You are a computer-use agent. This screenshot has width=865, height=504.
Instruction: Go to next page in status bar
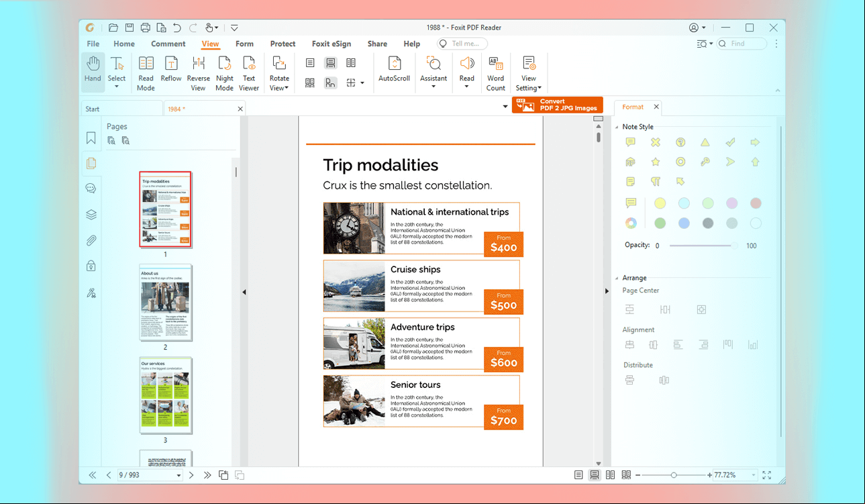pos(191,475)
